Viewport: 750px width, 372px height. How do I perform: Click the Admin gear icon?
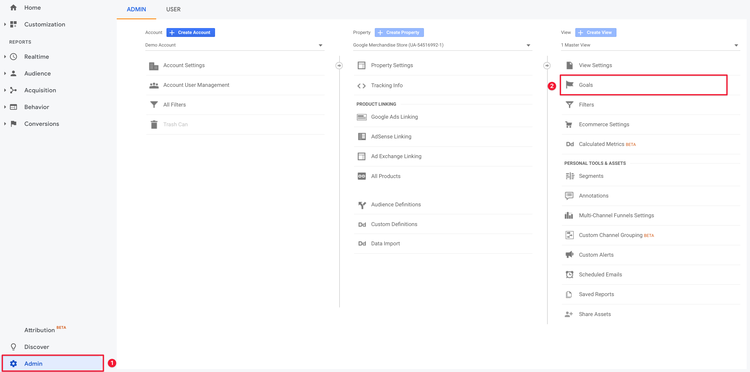pyautogui.click(x=13, y=364)
